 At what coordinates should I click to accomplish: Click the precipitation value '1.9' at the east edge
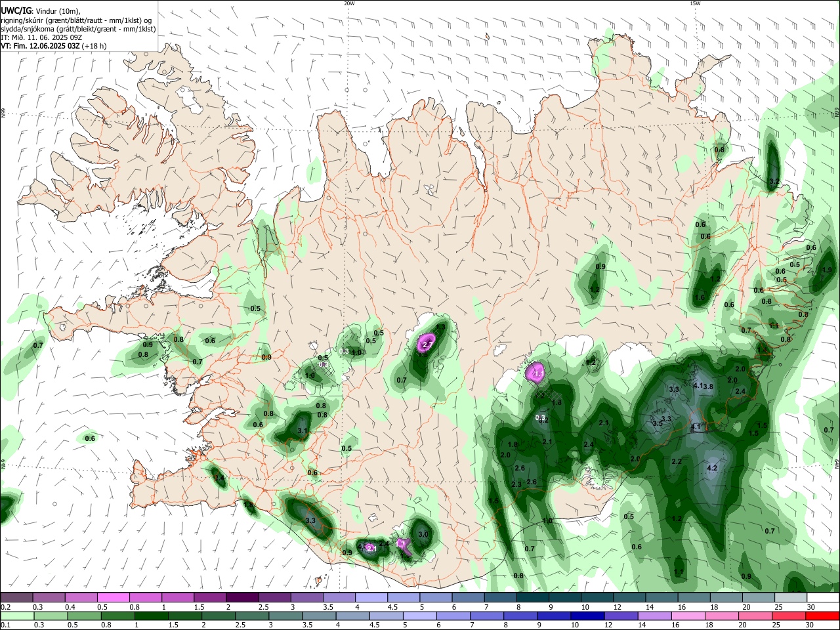[x=827, y=270]
